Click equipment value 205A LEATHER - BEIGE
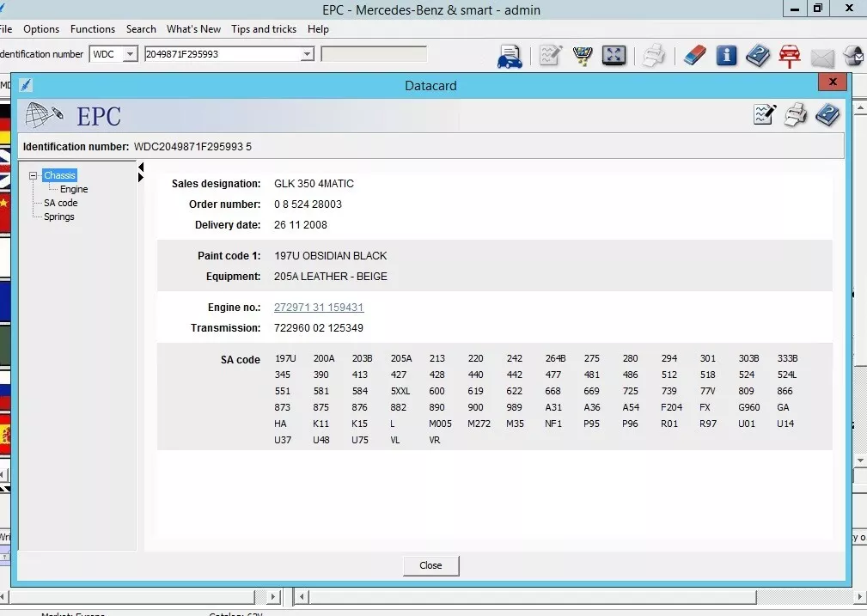Image resolution: width=867 pixels, height=616 pixels. [x=331, y=277]
